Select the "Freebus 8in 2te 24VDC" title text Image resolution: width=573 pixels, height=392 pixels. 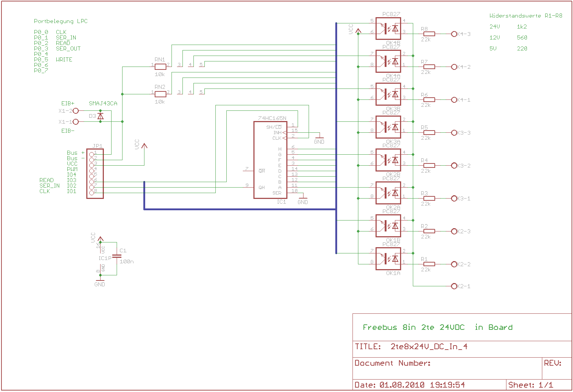point(413,328)
